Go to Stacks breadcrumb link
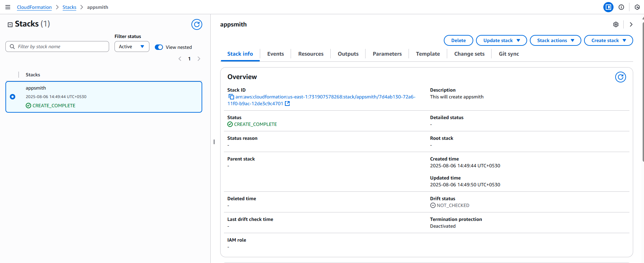Screen dimensions: 644x263 (x=69, y=7)
